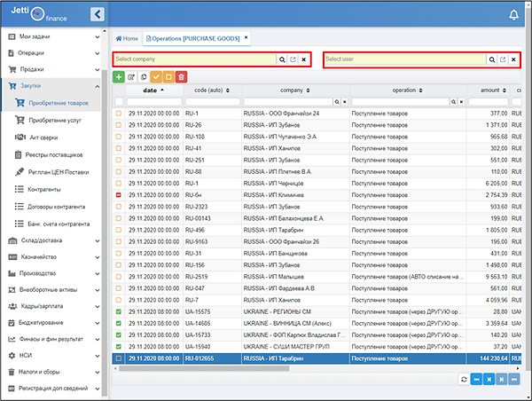Image resolution: width=532 pixels, height=401 pixels.
Task: Check the row with code RU-108
Action: 119,137
